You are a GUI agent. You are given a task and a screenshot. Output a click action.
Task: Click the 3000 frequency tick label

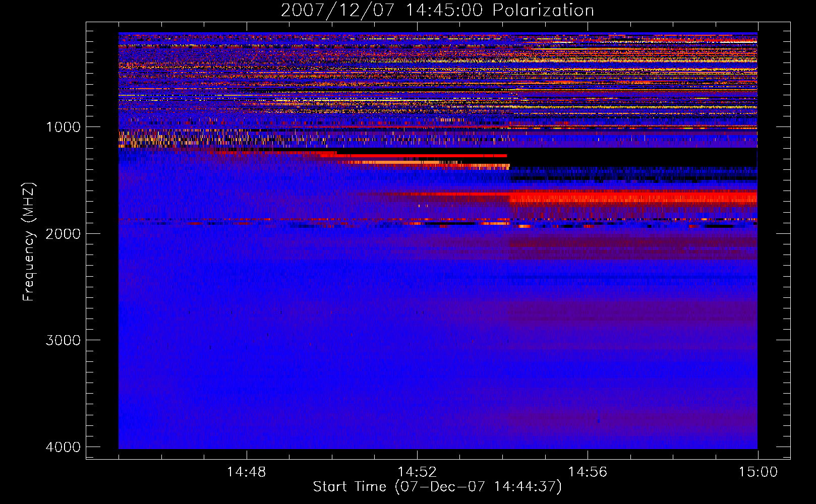pyautogui.click(x=63, y=340)
